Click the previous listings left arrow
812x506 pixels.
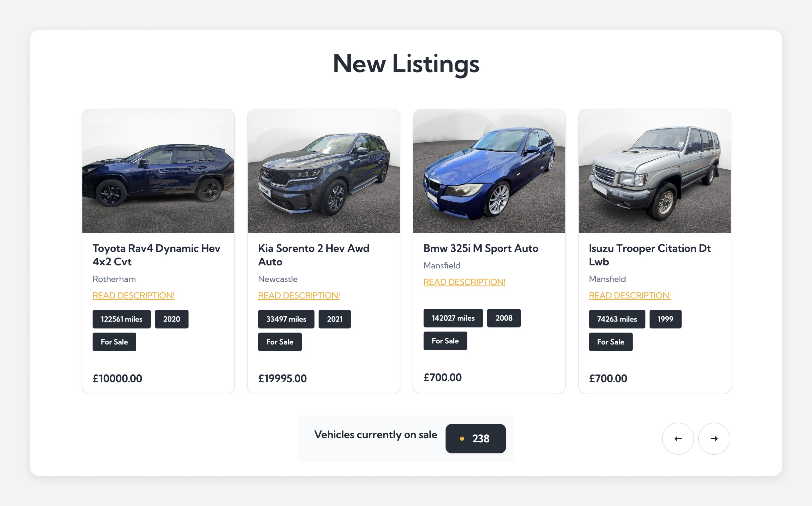pos(678,438)
